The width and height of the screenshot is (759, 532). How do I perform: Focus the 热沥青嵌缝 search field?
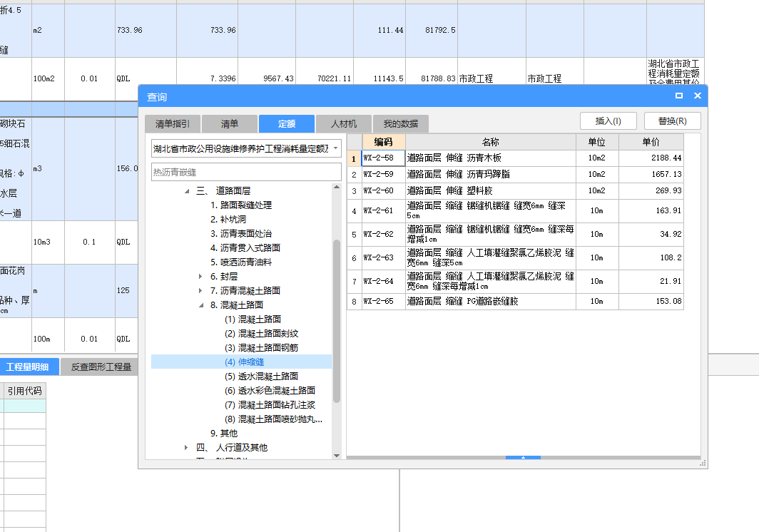[246, 173]
